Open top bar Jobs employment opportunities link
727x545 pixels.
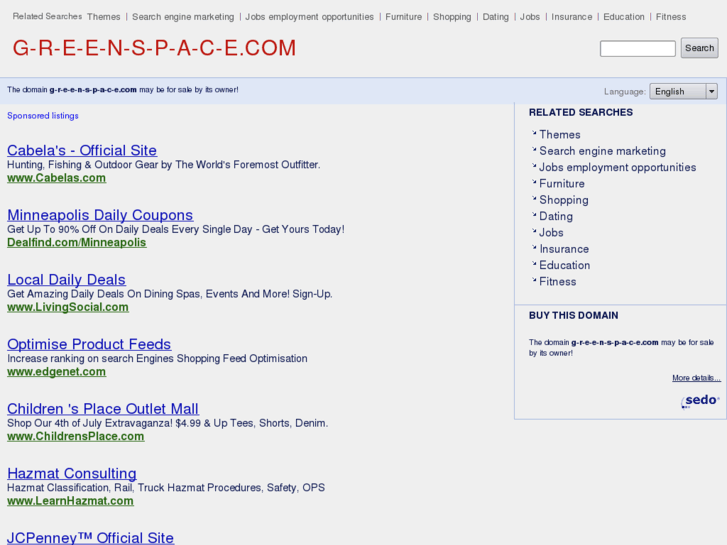309,17
